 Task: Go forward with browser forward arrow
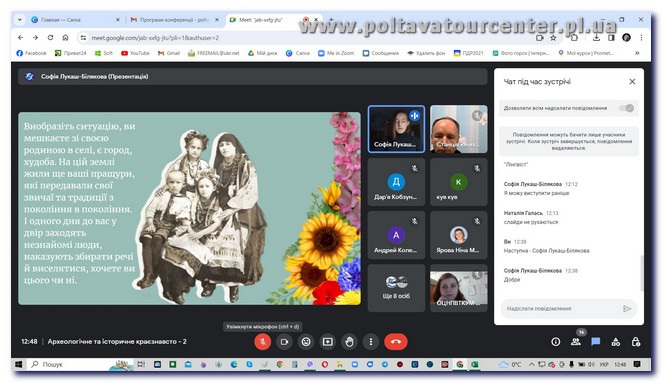click(x=36, y=38)
